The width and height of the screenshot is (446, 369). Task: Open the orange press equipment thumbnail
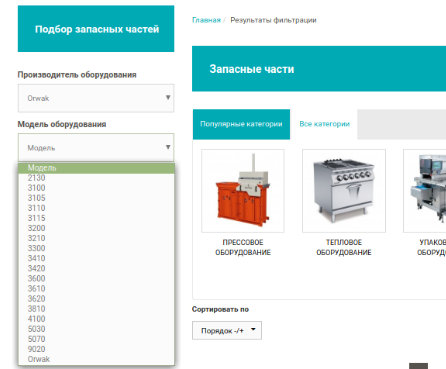(x=243, y=191)
